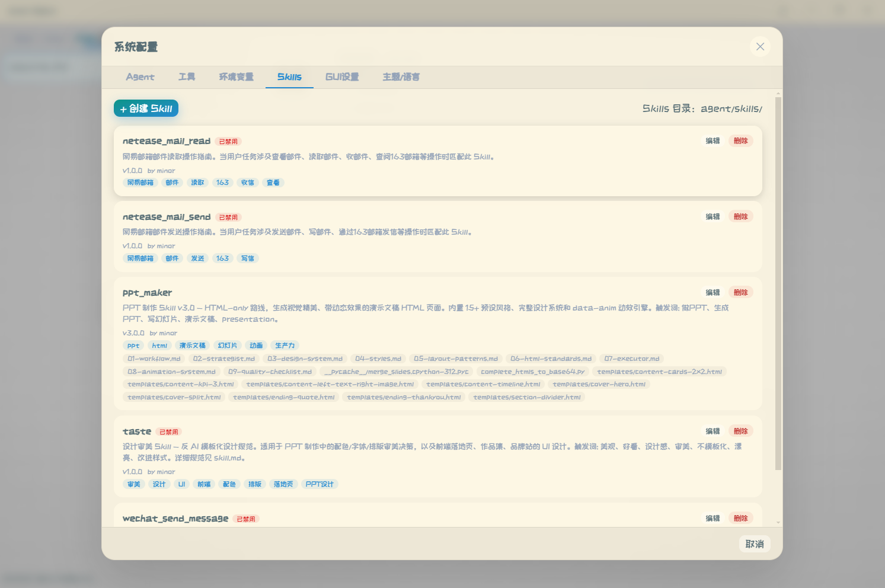Open the 工具 tab
Screen dimensions: 885x588
point(187,77)
